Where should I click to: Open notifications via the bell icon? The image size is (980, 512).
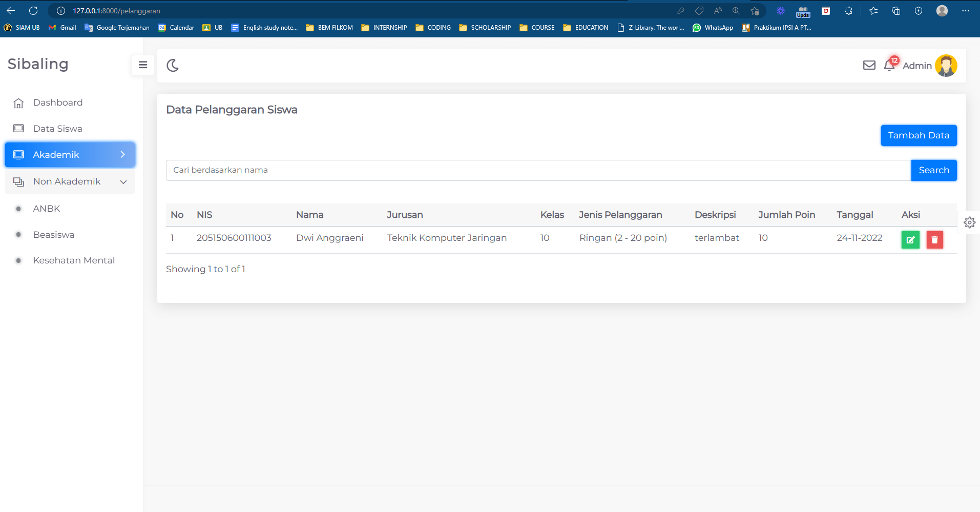(889, 66)
